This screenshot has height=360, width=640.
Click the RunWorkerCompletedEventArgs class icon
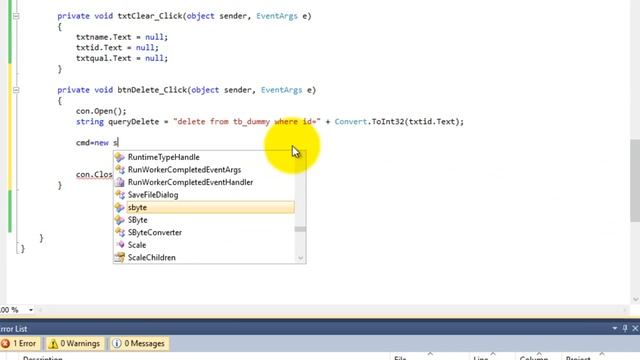point(120,170)
